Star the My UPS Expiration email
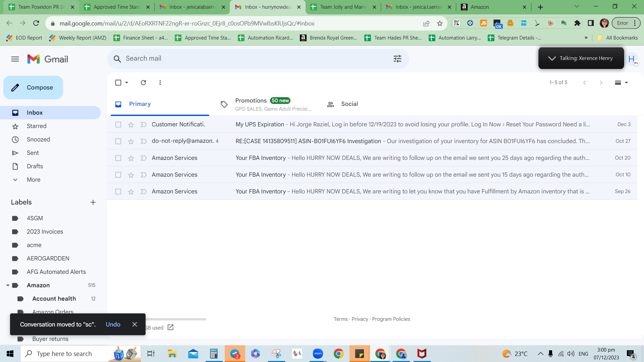Screen dimensions: 644x362 click(131, 125)
